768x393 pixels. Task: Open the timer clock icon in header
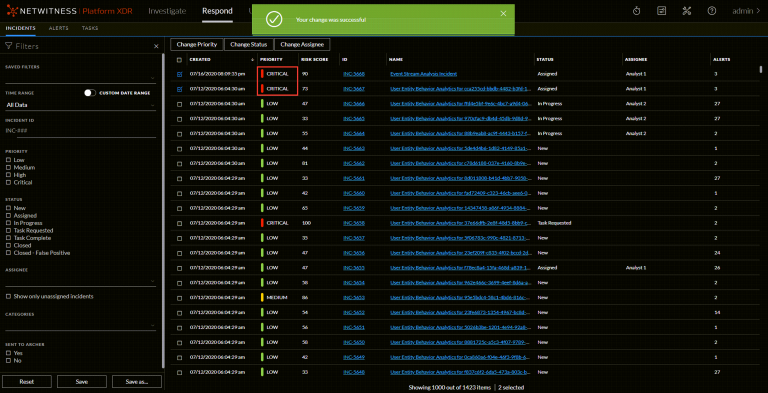[636, 11]
